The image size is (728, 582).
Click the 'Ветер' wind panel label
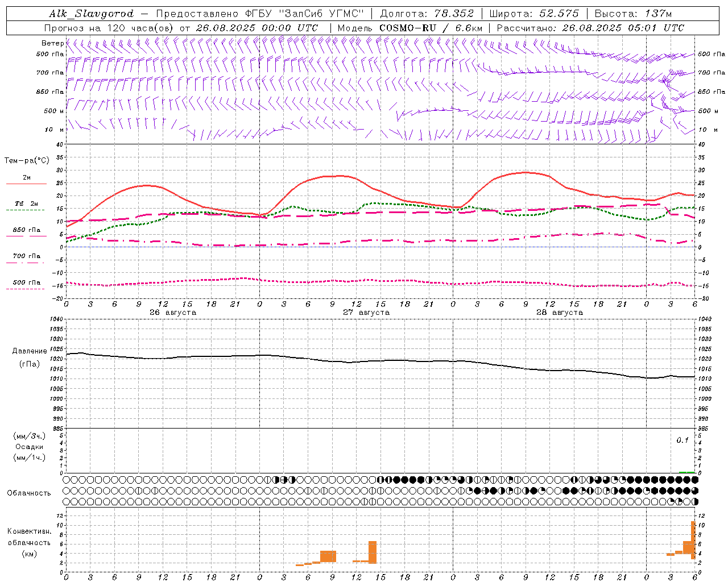(x=52, y=43)
